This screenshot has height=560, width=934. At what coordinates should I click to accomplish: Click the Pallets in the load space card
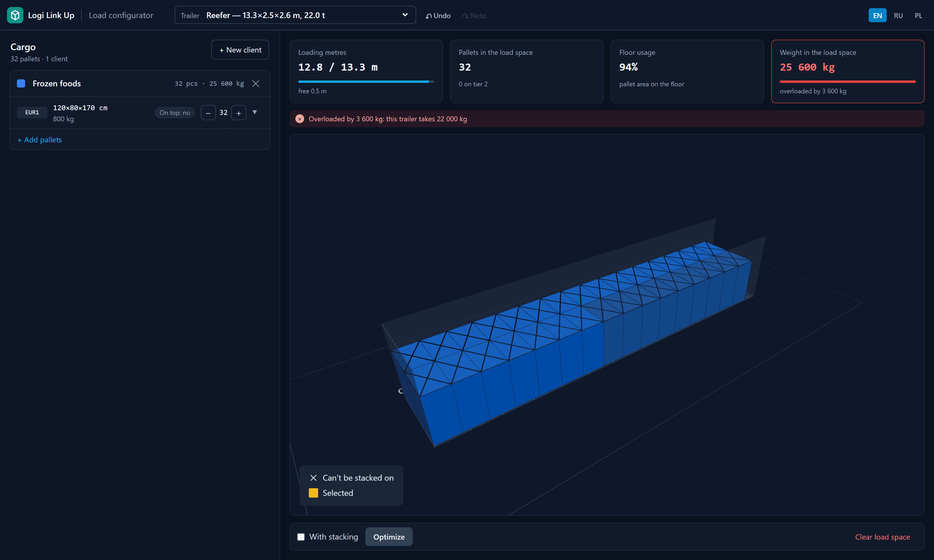pos(527,71)
